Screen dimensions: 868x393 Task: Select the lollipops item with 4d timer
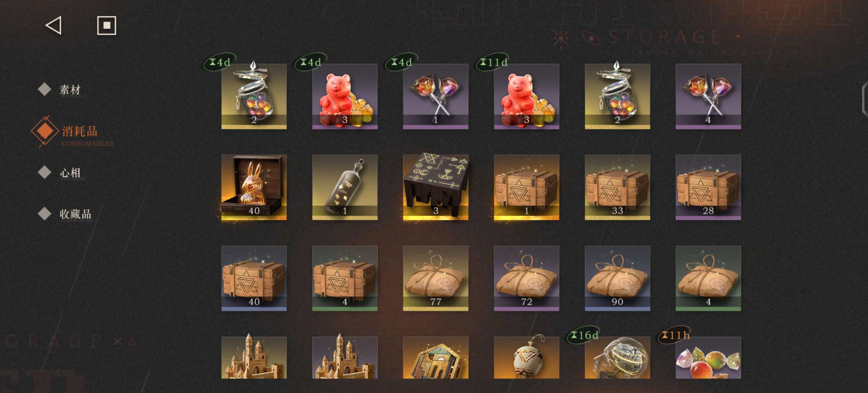[435, 96]
